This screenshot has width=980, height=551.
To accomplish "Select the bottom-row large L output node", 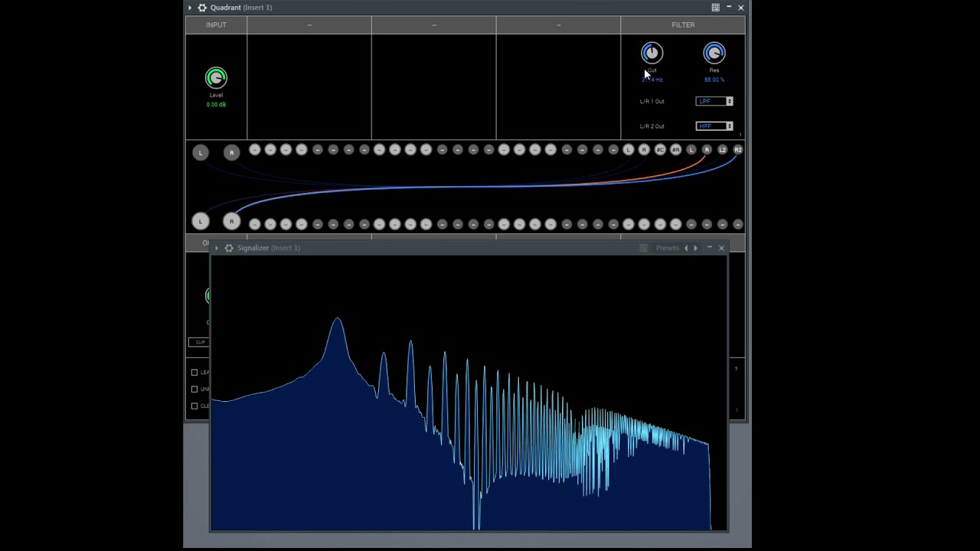I will [201, 221].
